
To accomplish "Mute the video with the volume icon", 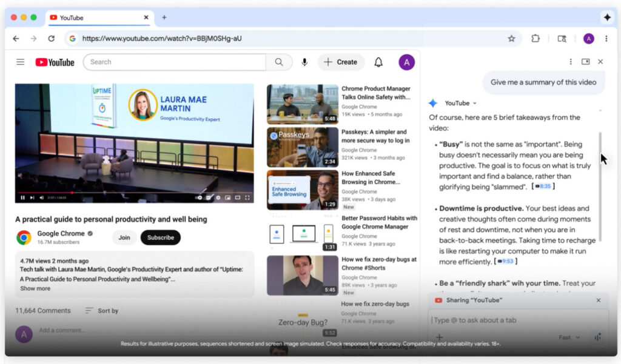I will point(42,197).
